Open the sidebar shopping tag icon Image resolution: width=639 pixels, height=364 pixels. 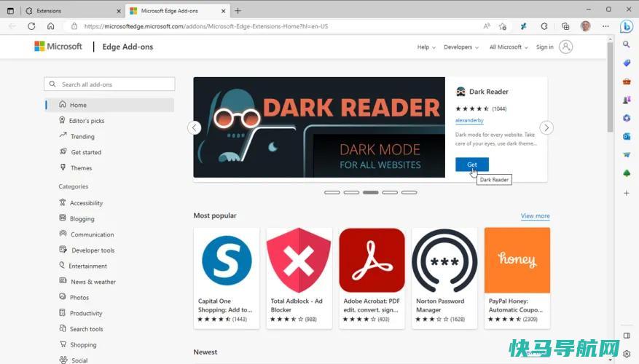627,63
